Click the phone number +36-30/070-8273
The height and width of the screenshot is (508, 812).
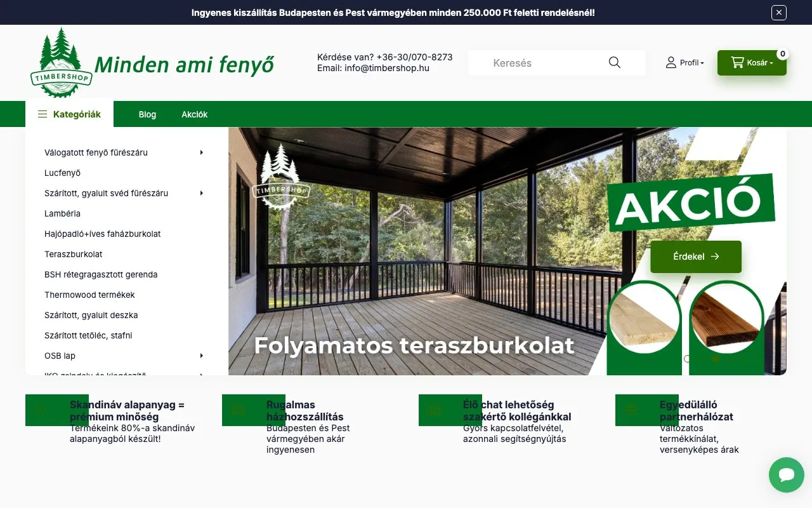click(414, 57)
